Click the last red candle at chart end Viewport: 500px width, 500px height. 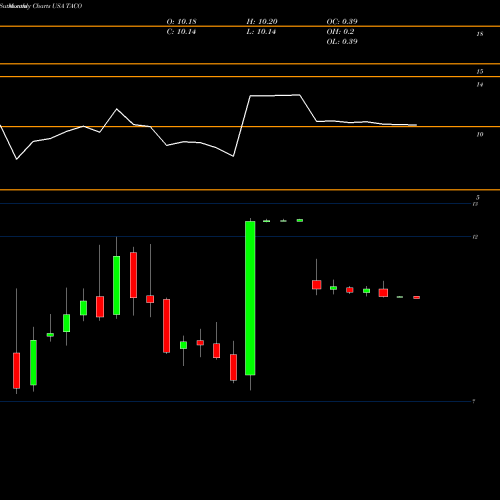coord(417,297)
